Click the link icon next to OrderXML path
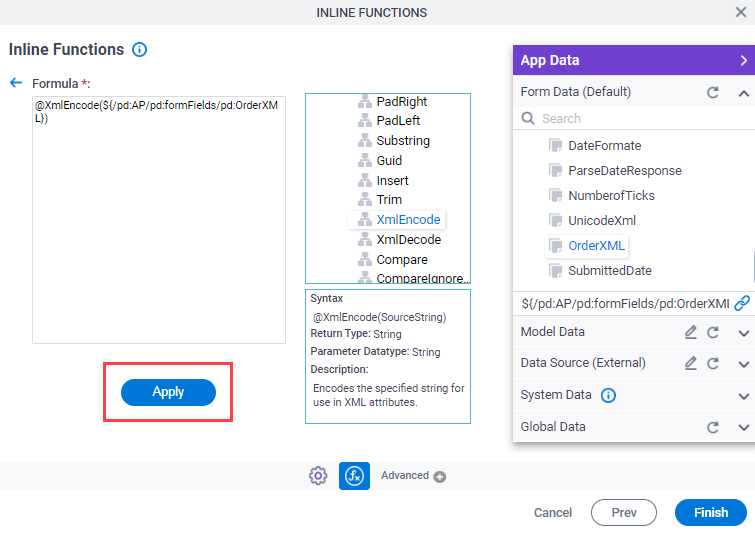755x533 pixels. tap(742, 303)
